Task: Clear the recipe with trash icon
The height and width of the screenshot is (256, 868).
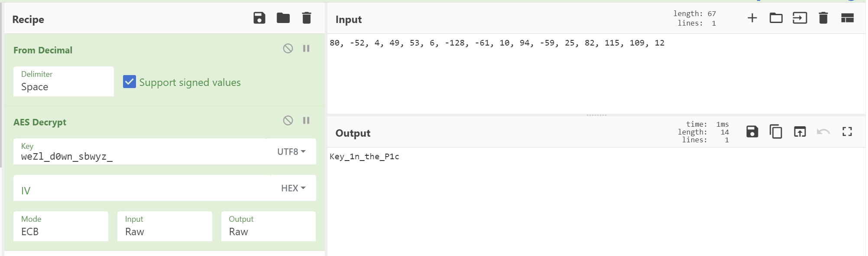Action: tap(307, 18)
